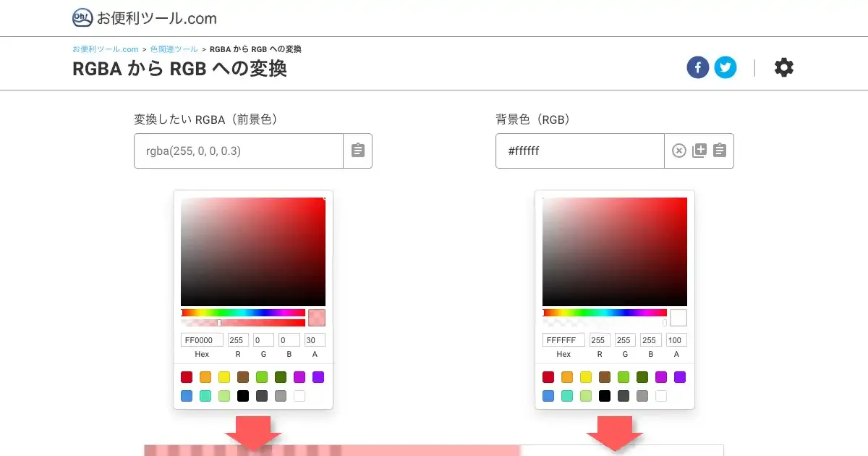
Task: Share the page on Twitter
Action: coord(726,68)
